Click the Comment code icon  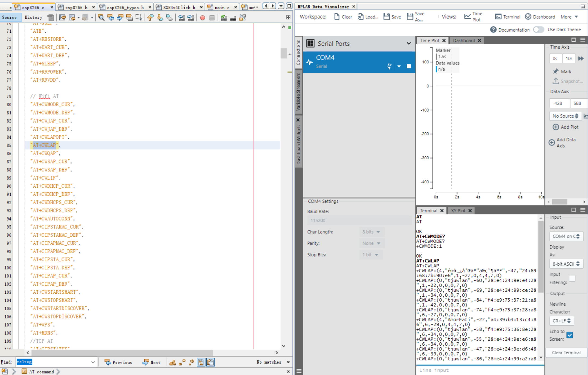224,18
